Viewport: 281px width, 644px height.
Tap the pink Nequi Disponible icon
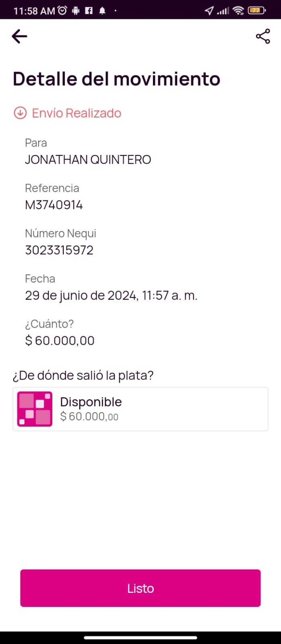(x=35, y=409)
